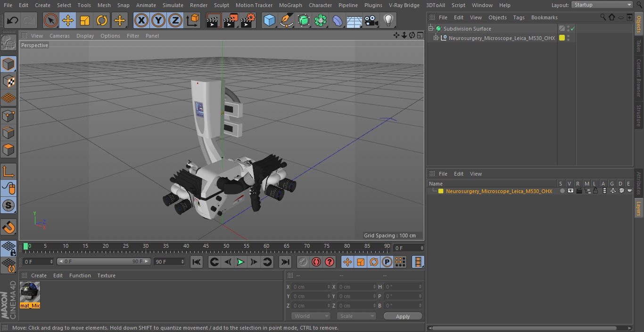This screenshot has width=644, height=332.
Task: Open the Layout dropdown set to Startup
Action: (602, 5)
